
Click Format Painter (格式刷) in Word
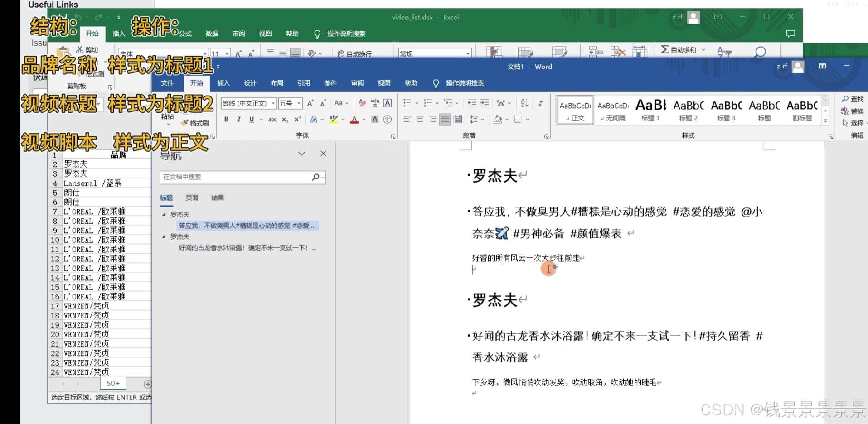pos(195,123)
